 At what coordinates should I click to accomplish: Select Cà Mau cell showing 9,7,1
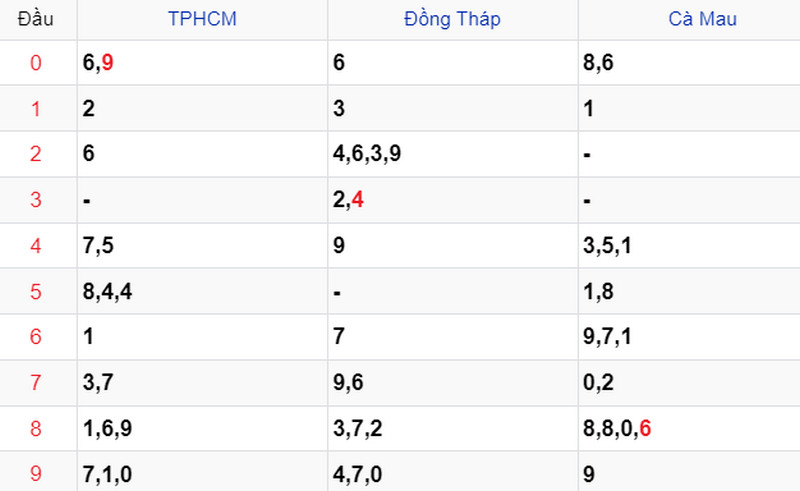[x=689, y=337]
